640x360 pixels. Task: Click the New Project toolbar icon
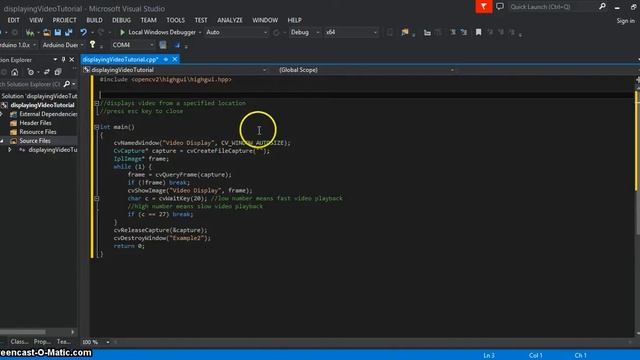[x=30, y=32]
